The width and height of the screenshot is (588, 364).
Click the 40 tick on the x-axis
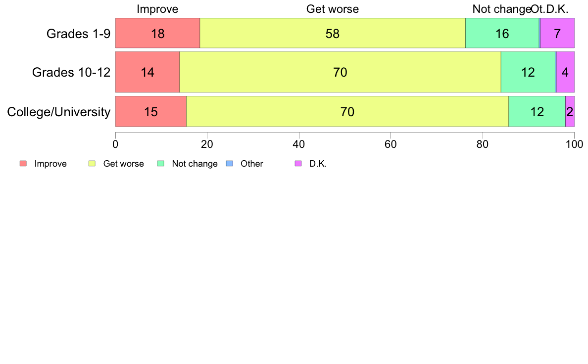click(299, 144)
